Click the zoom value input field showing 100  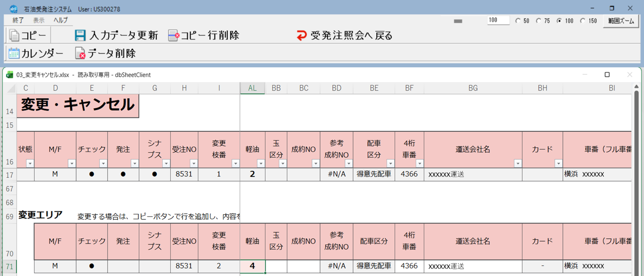click(498, 20)
